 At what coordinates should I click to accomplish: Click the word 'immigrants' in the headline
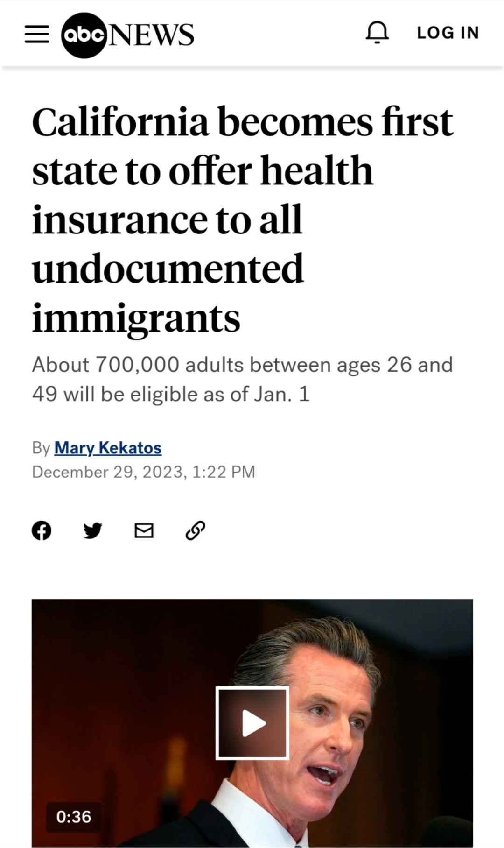click(136, 318)
